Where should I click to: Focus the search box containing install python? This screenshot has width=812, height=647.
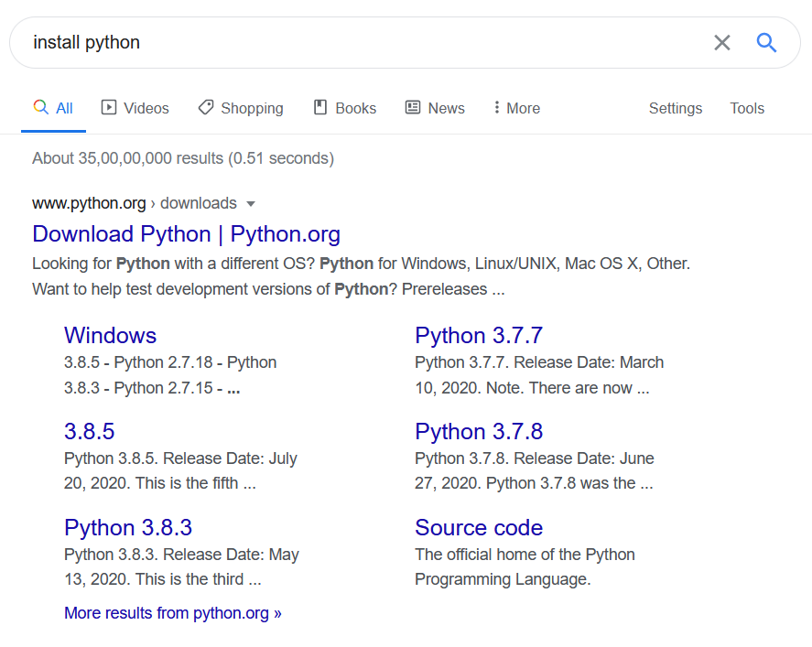coord(366,42)
